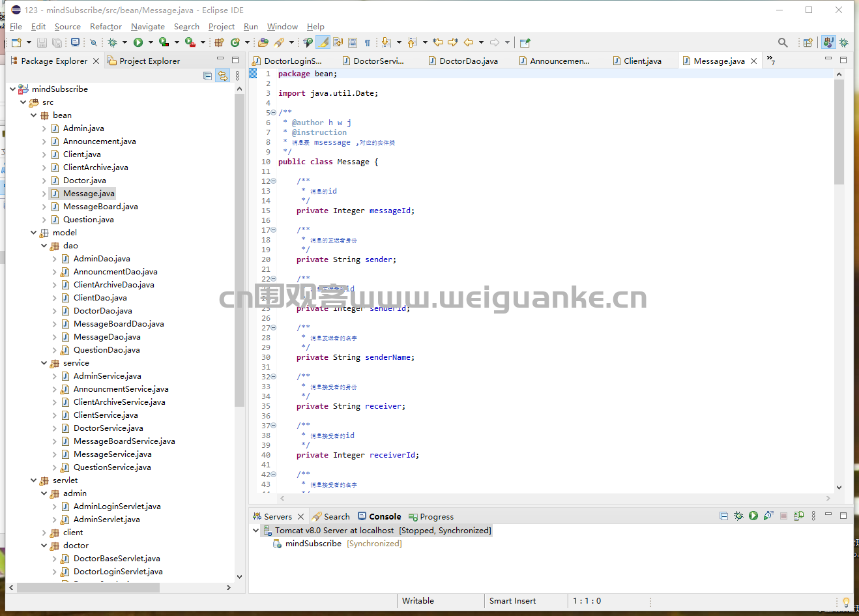Toggle Link with Editor in Package Explorer

click(x=223, y=76)
